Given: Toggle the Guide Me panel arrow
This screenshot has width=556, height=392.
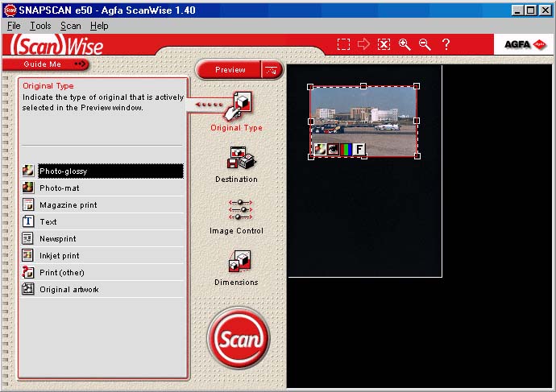Looking at the screenshot, I should (x=79, y=64).
